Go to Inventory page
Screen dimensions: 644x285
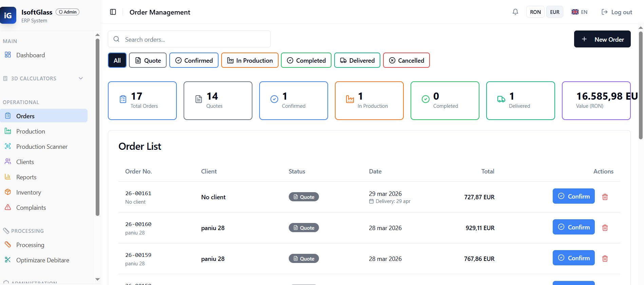click(x=29, y=192)
